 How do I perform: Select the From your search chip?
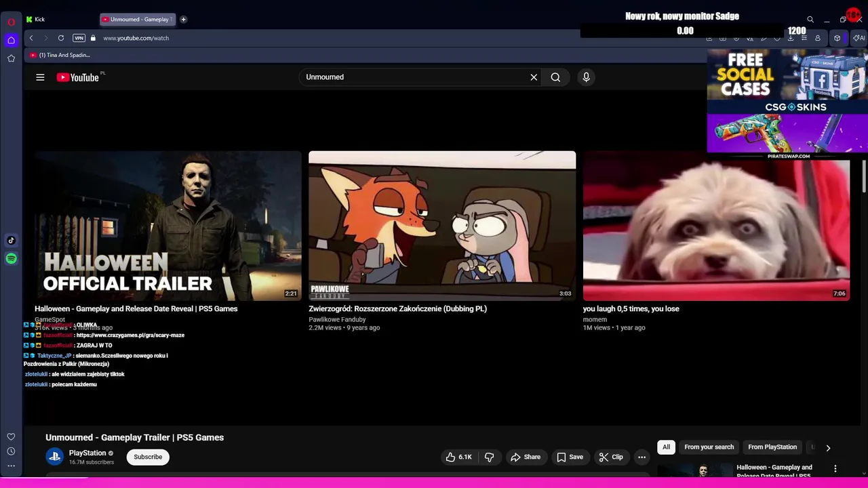click(x=709, y=447)
